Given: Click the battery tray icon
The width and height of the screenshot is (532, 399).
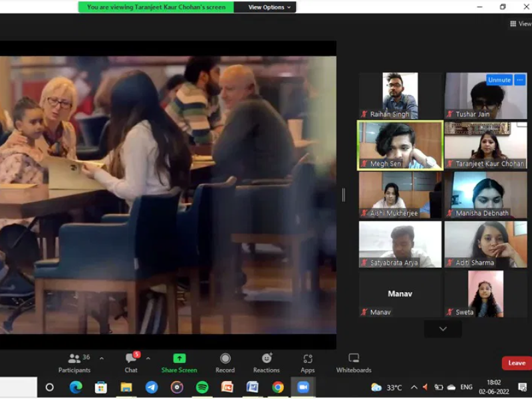Looking at the screenshot, I should pyautogui.click(x=439, y=387).
